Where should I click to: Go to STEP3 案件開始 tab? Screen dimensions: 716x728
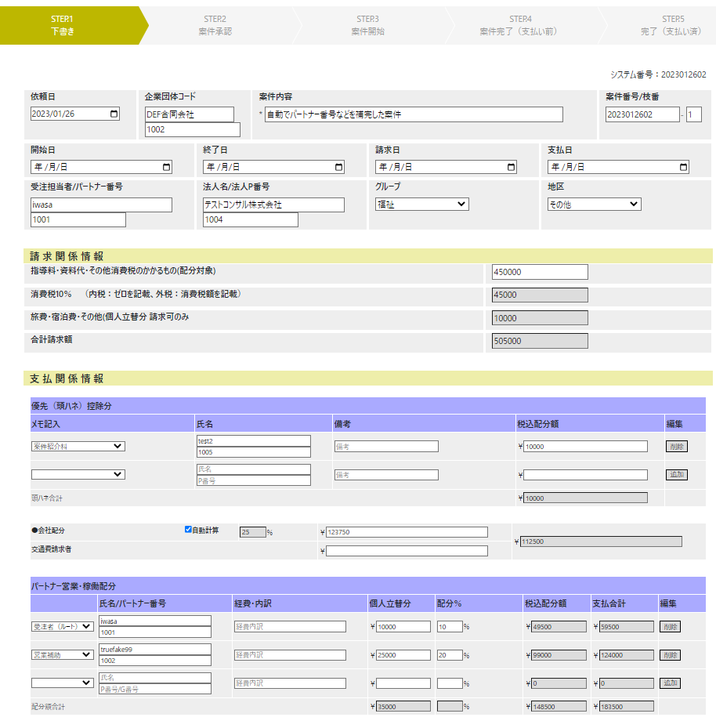(x=367, y=25)
